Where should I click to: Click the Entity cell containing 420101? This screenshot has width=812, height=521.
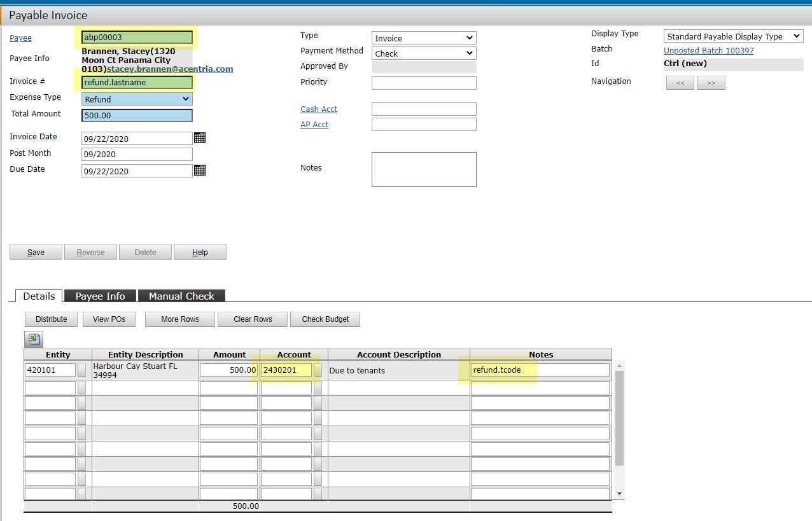click(x=50, y=370)
